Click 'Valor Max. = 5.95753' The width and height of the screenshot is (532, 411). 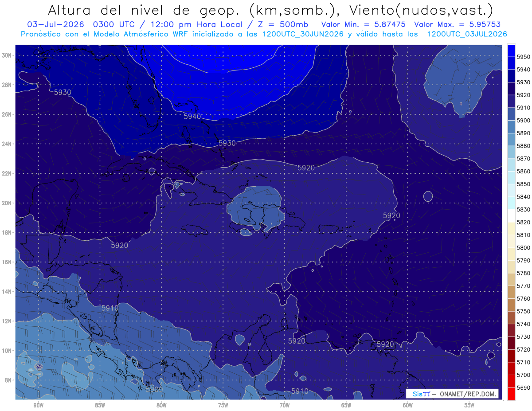pos(457,24)
